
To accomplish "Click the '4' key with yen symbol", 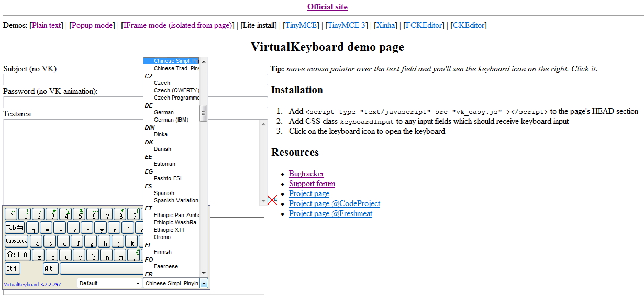I will tap(65, 214).
